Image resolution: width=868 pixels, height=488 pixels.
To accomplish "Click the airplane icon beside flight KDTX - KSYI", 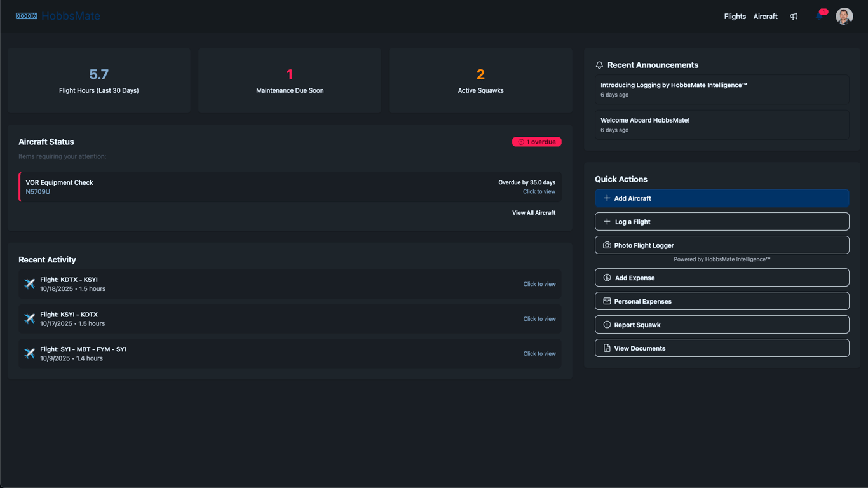I will [x=29, y=283].
